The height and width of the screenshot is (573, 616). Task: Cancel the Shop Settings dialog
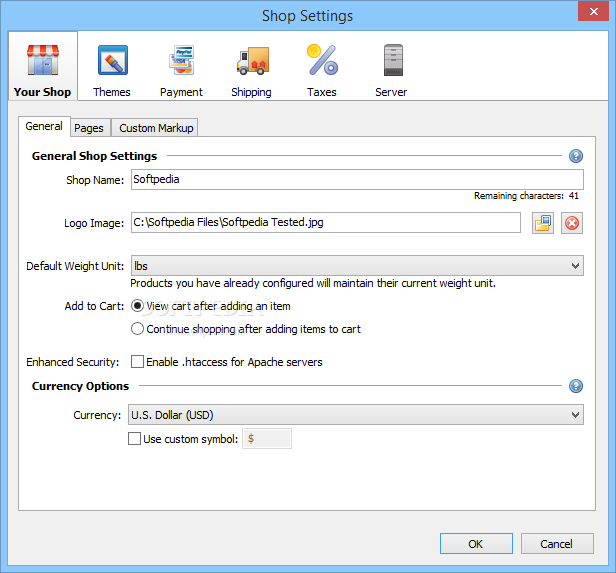coord(557,544)
